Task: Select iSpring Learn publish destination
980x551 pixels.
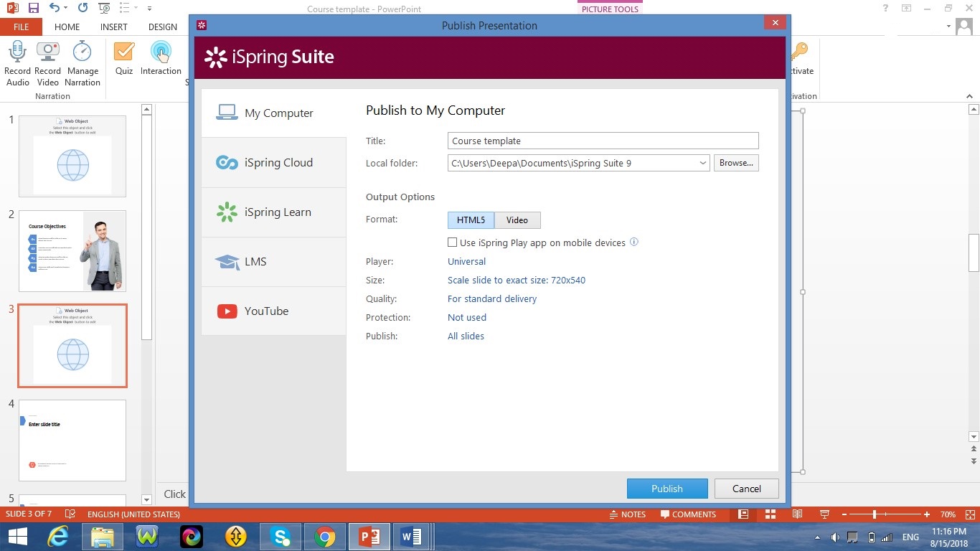Action: [273, 212]
